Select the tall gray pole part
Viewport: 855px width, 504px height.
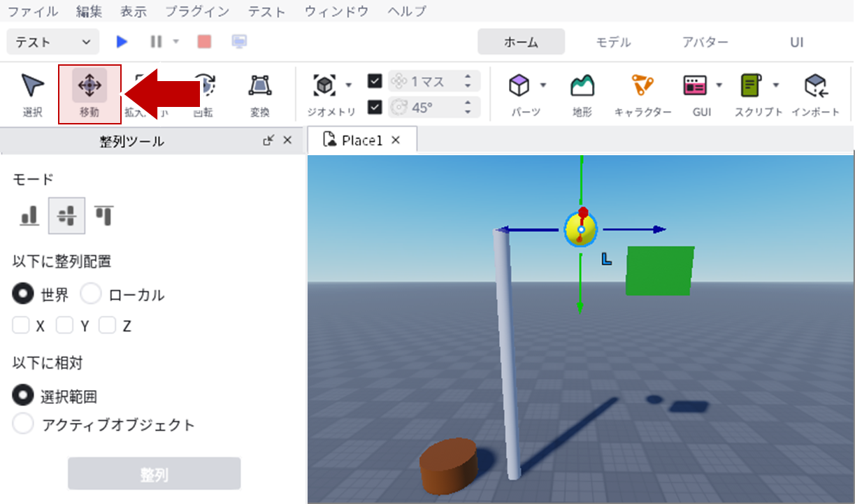[508, 353]
